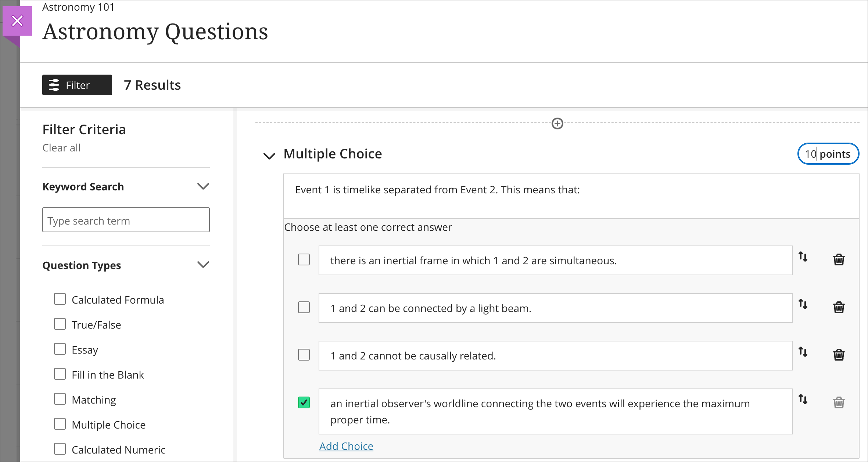
Task: Toggle the Filter button
Action: tap(77, 85)
